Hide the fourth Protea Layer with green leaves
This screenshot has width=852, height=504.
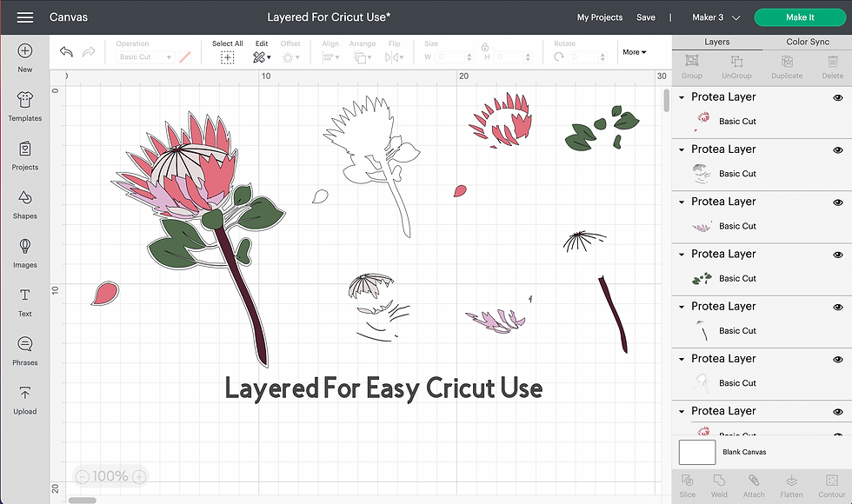[838, 255]
